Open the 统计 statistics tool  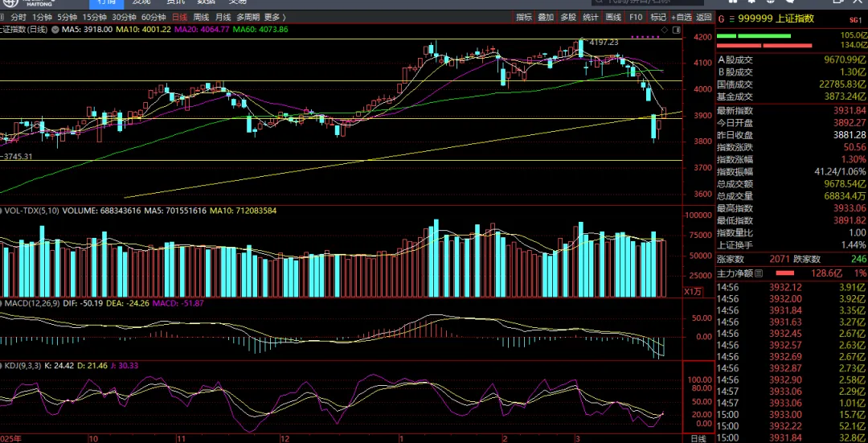pos(591,17)
